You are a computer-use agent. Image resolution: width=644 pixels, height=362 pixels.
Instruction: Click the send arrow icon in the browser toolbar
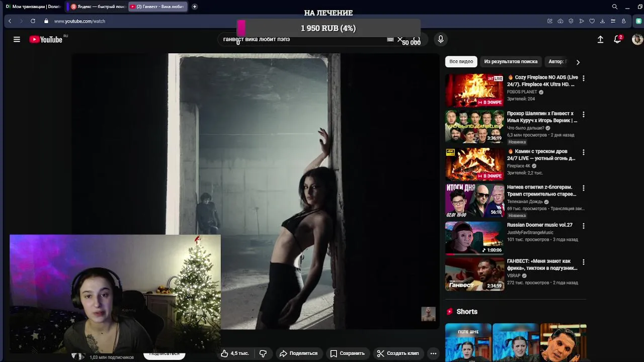click(x=582, y=21)
